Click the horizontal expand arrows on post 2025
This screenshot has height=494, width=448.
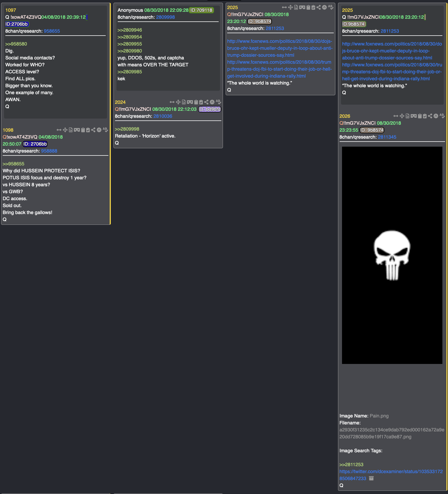pos(284,7)
